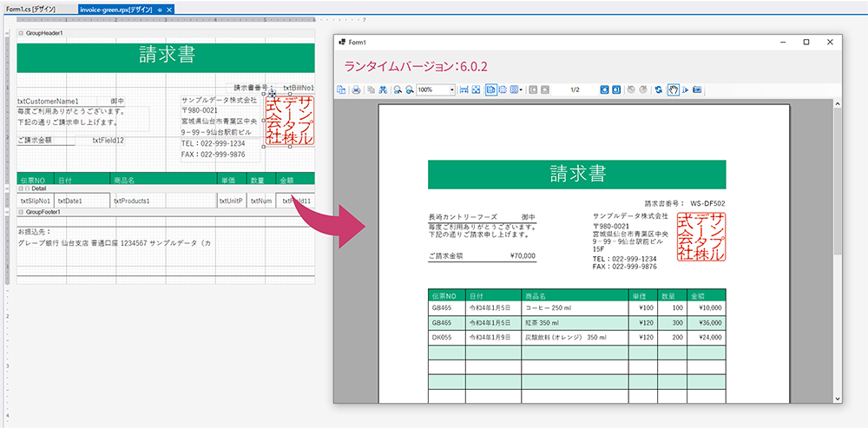
Task: Click the Refresh report icon
Action: [x=659, y=89]
